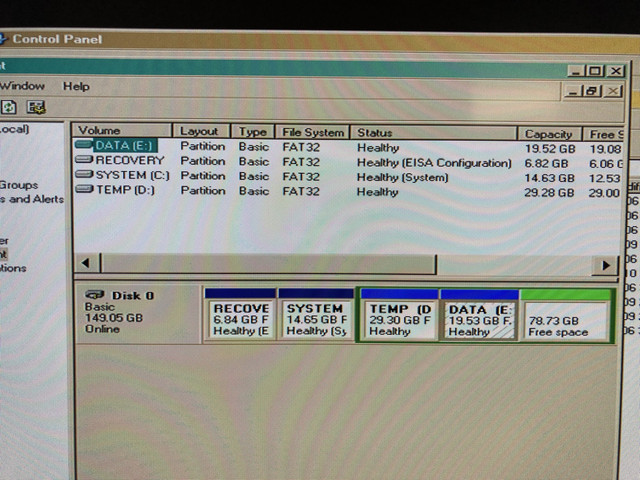
Task: Sort by the Volume column header
Action: click(122, 130)
